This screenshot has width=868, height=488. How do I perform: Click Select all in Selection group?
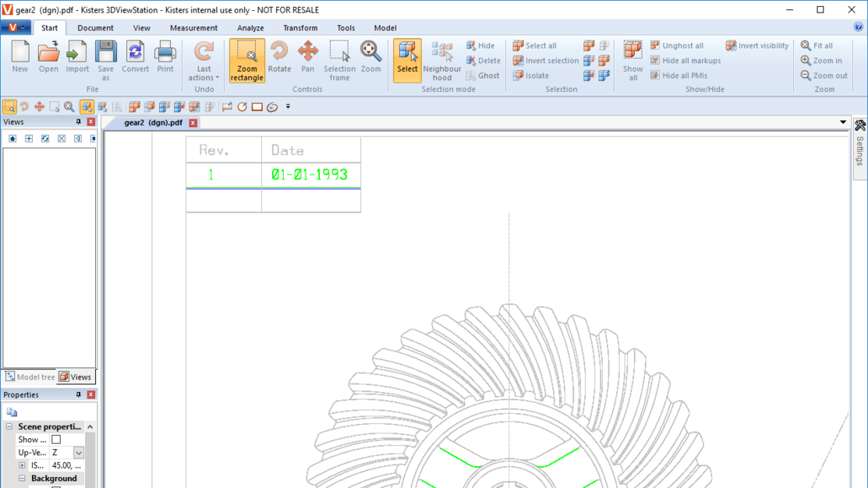tap(535, 45)
